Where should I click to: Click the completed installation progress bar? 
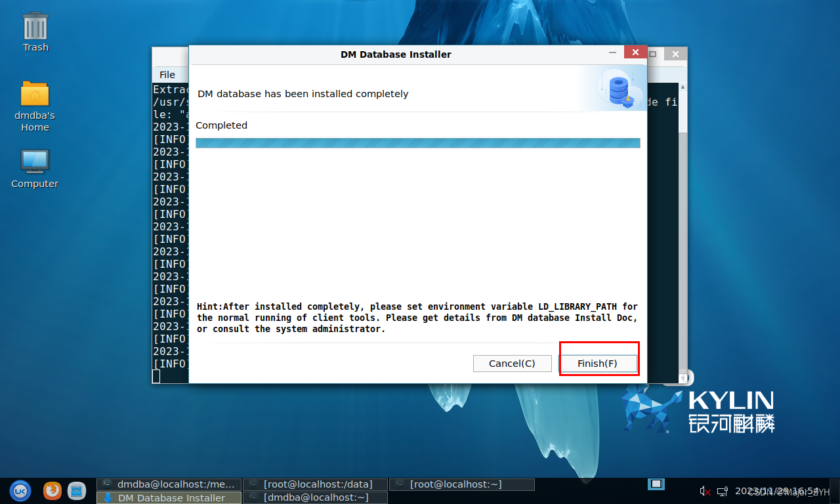point(417,143)
